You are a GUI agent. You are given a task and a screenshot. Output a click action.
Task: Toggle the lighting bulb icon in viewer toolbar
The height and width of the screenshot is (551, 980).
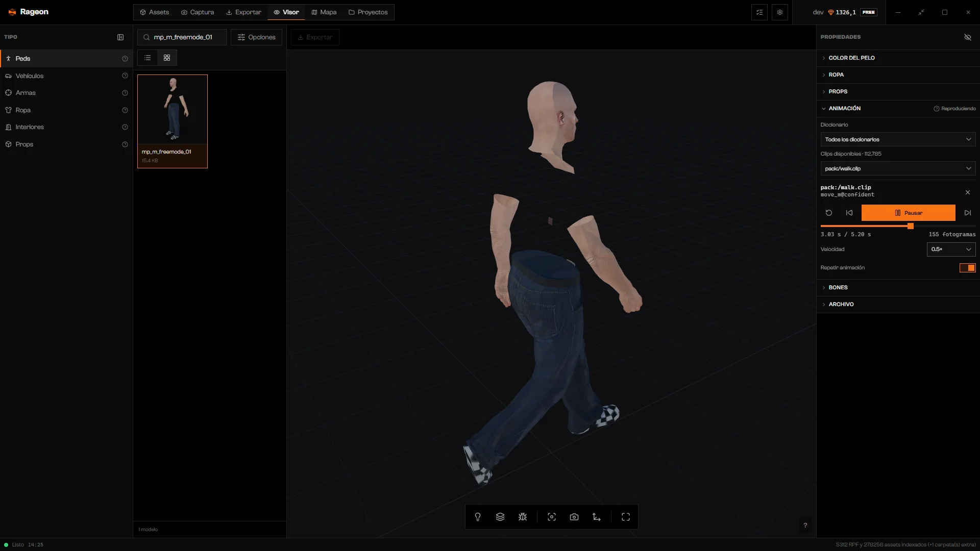pos(478,517)
